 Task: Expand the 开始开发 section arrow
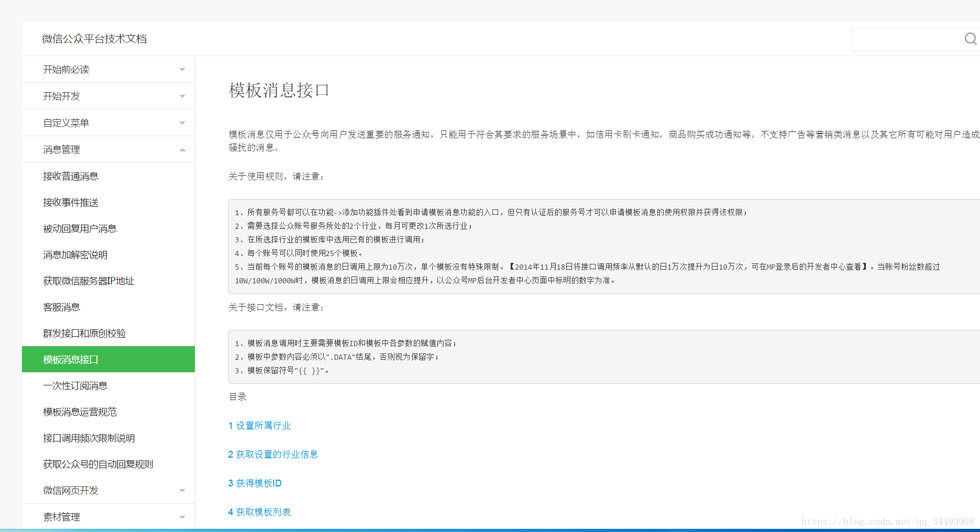point(182,96)
